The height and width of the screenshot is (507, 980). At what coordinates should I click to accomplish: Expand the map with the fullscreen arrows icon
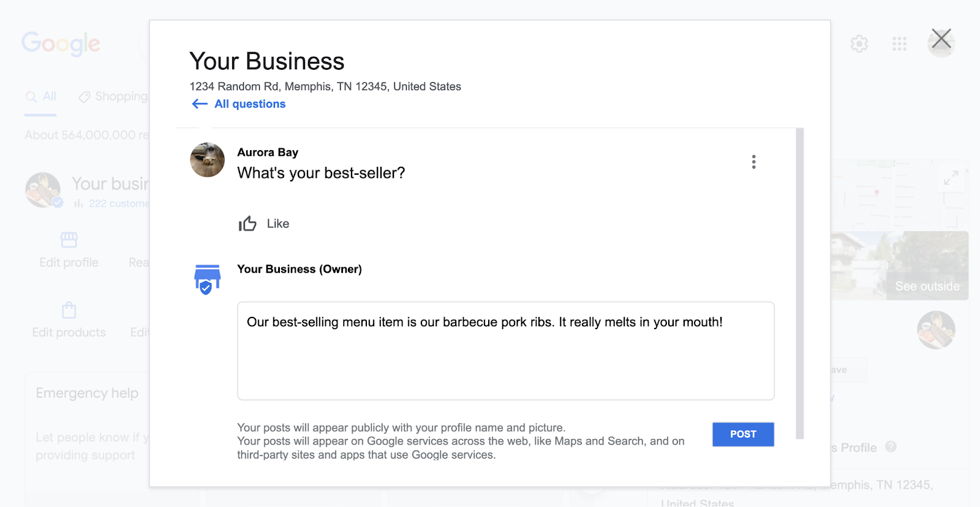coord(951,178)
